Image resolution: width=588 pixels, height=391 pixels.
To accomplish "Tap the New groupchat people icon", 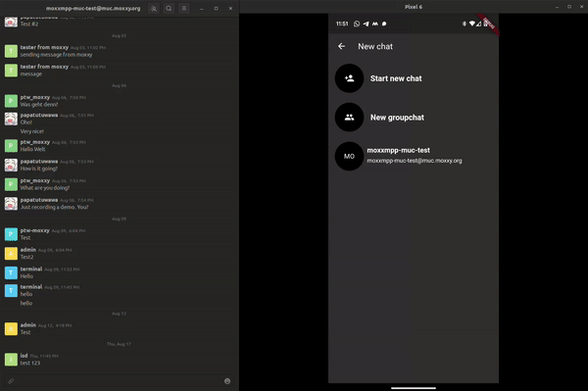I will (x=349, y=117).
